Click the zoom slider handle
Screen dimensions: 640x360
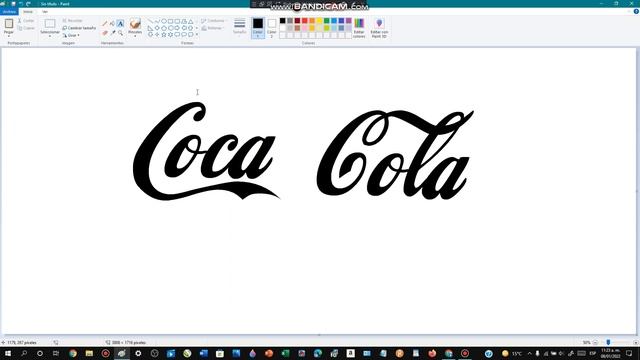point(608,342)
